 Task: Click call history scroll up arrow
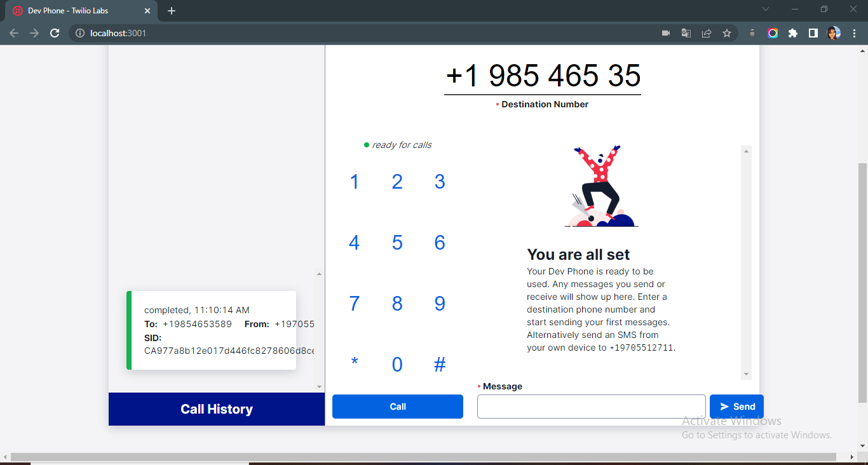point(319,274)
